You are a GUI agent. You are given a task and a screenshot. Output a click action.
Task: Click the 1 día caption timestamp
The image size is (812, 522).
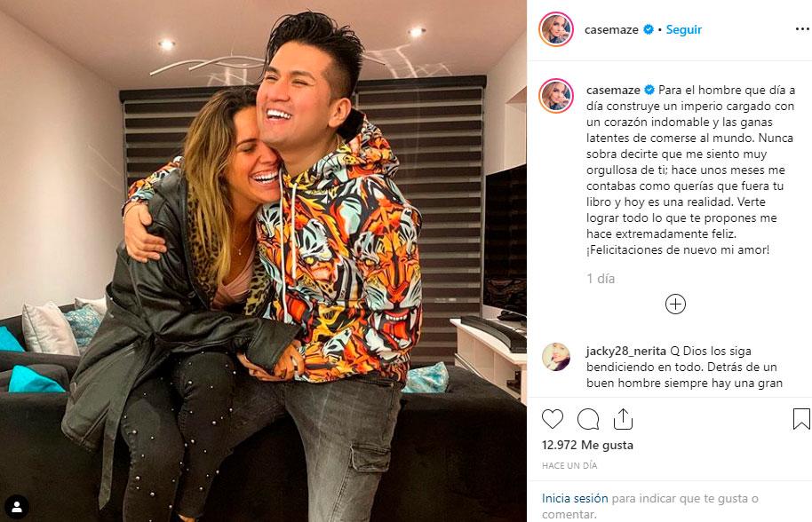(601, 279)
